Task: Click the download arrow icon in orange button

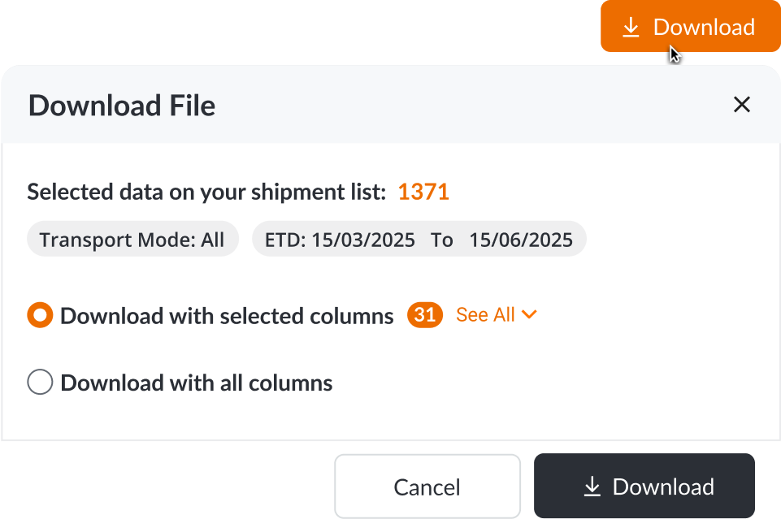Action: [x=631, y=28]
